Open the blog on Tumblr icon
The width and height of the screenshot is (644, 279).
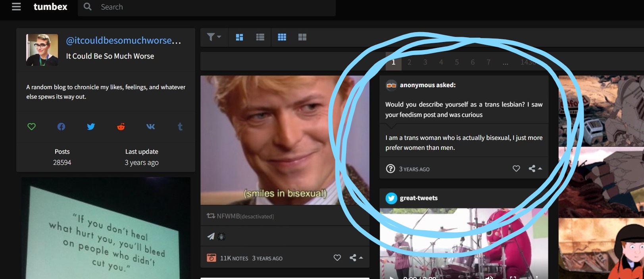180,126
